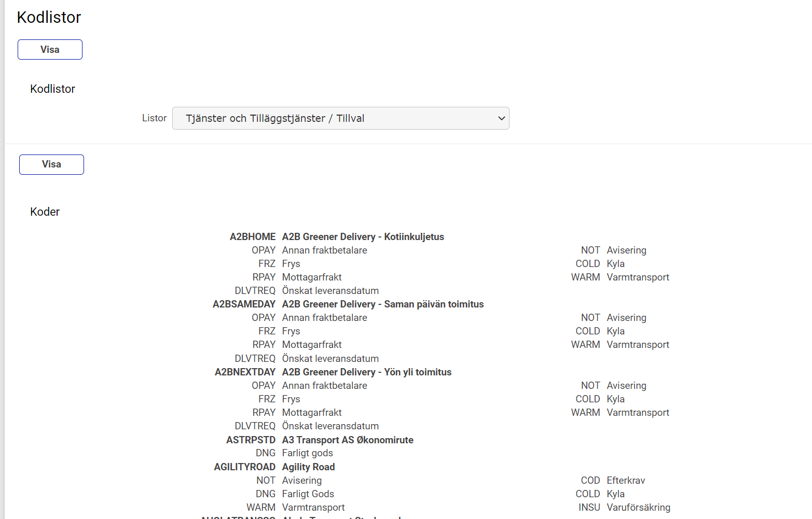Click the Agility Road service name
The image size is (812, 519).
pos(309,467)
